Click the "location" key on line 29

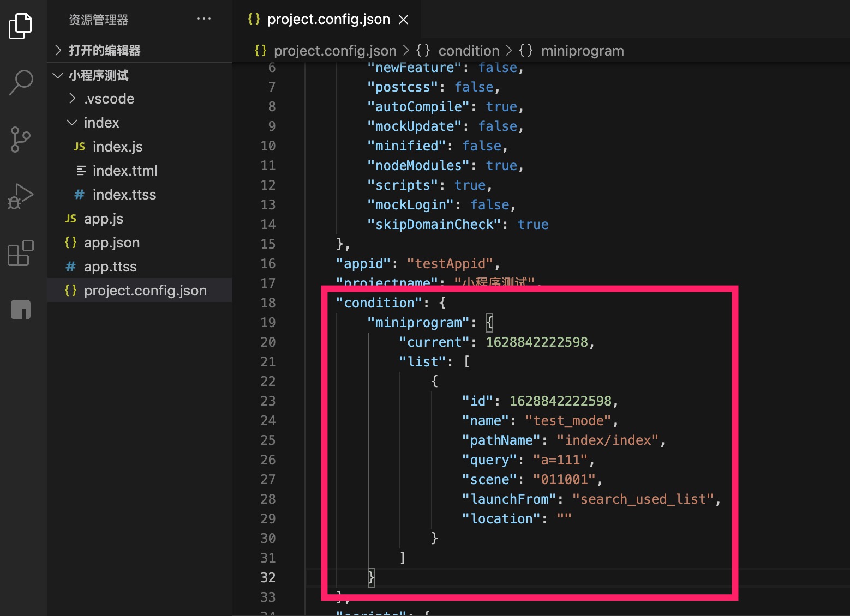[501, 519]
